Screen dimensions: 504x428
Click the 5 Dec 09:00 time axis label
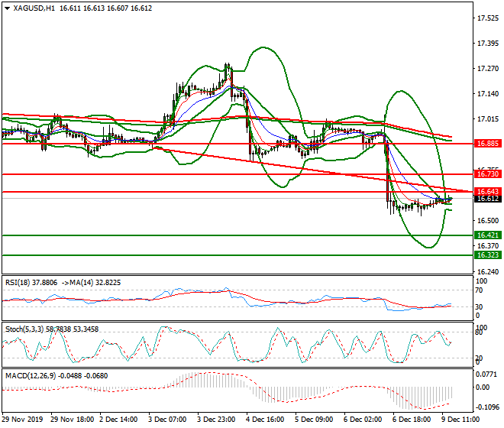(x=314, y=420)
